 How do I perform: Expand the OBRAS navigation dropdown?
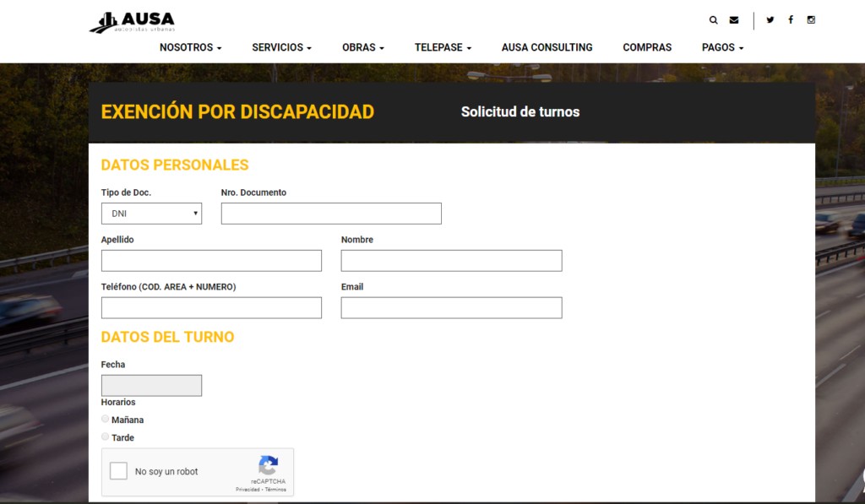click(362, 47)
